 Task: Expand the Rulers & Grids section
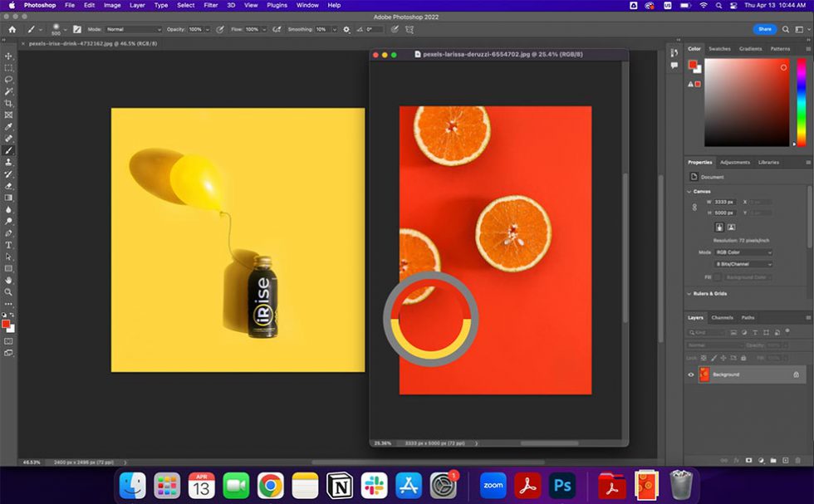pyautogui.click(x=711, y=294)
